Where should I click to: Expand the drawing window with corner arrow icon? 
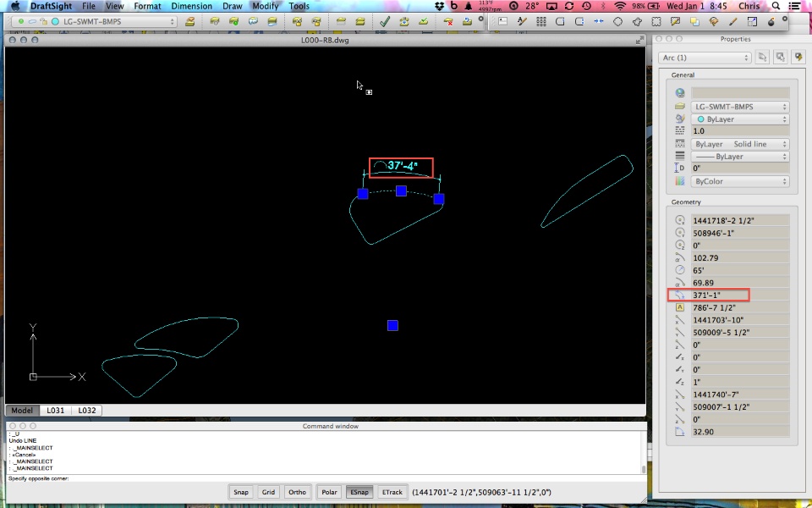point(639,40)
